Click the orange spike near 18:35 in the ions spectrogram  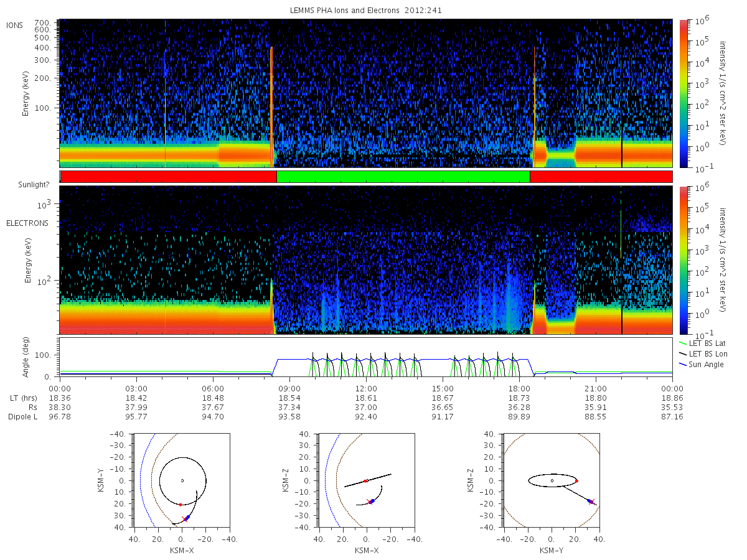[535, 106]
